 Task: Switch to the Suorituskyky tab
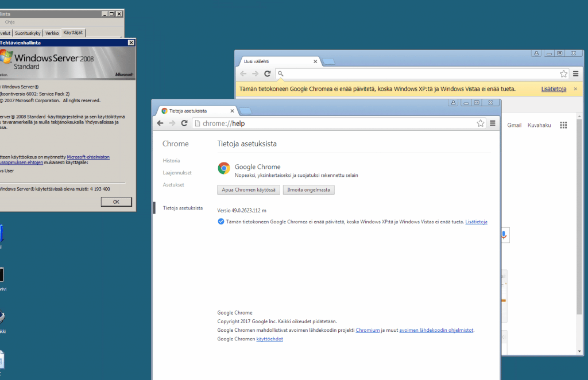coord(28,33)
